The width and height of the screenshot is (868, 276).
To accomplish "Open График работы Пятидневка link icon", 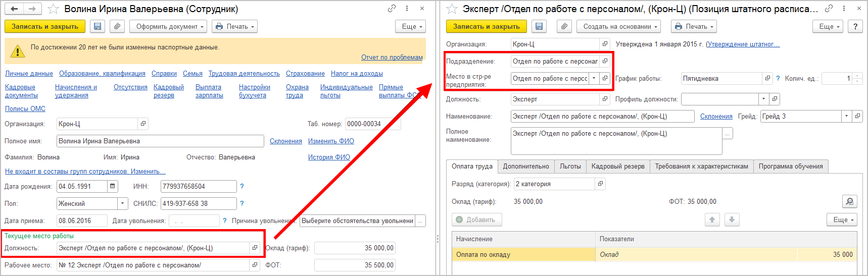I will (x=767, y=78).
